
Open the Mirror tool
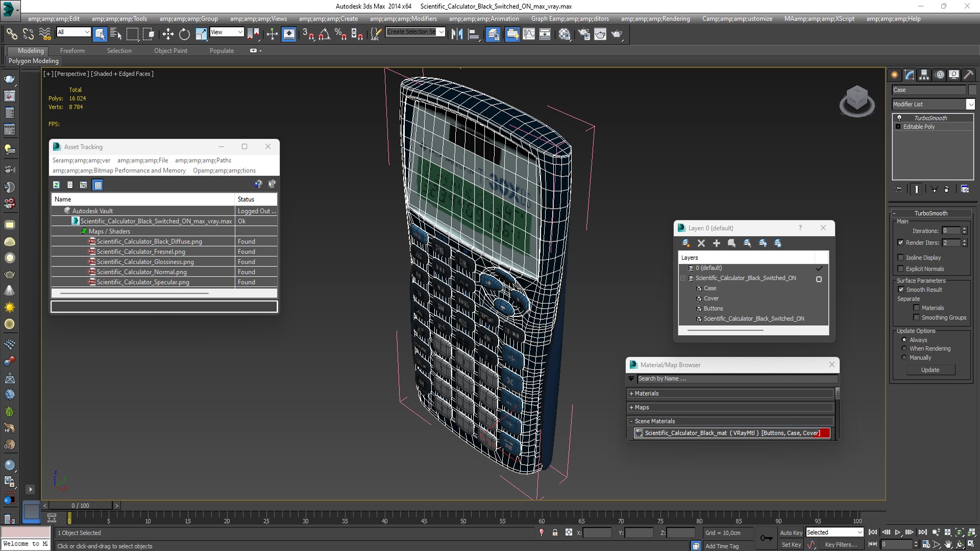point(457,34)
